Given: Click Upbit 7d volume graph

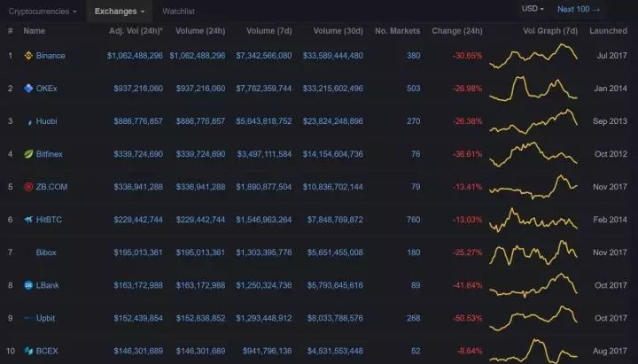Looking at the screenshot, I should click(533, 318).
